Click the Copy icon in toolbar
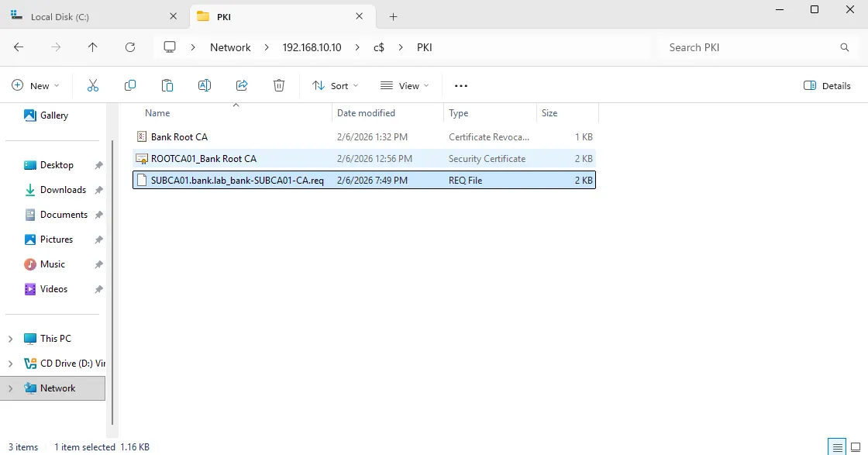The height and width of the screenshot is (455, 868). [x=130, y=85]
